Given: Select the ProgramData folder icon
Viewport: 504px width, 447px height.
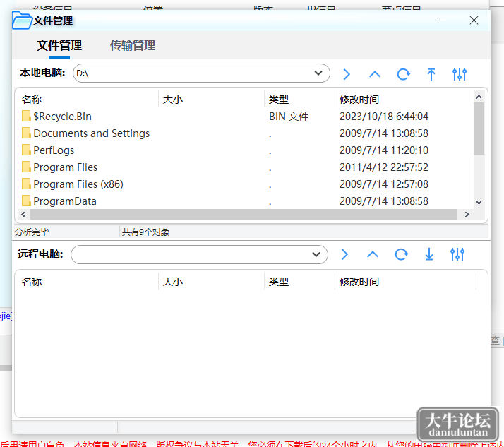Looking at the screenshot, I should (x=26, y=201).
